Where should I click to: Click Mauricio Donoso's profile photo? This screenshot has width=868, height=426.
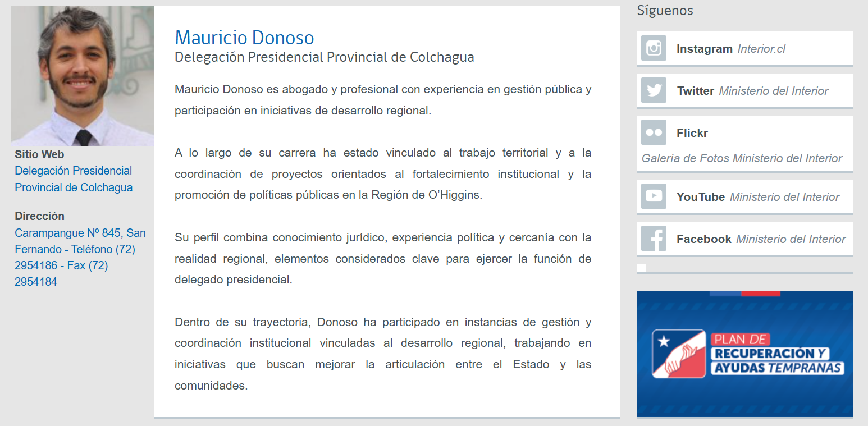pos(82,76)
